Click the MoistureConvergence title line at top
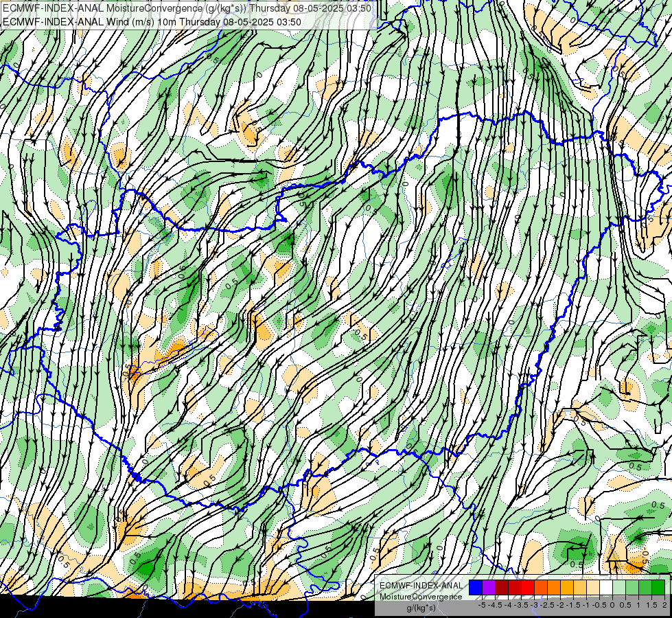This screenshot has height=618, width=672. [x=187, y=8]
